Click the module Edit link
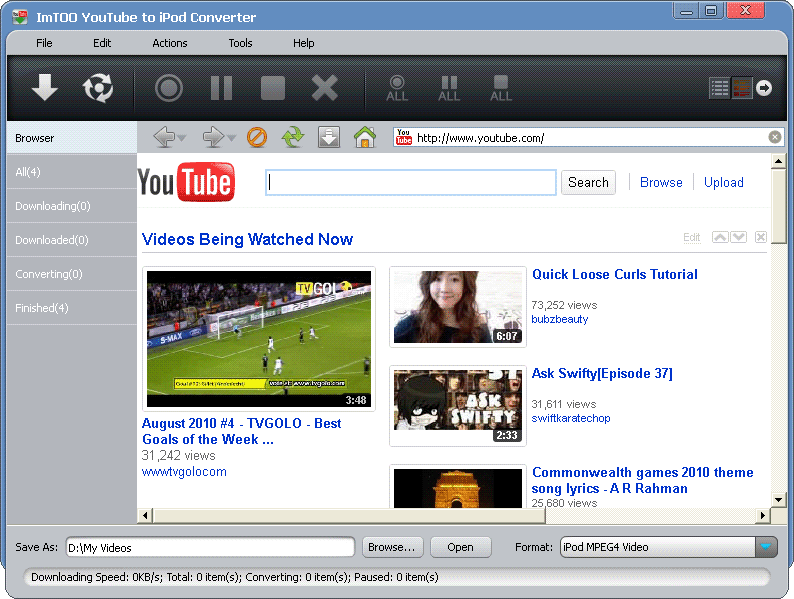794x599 pixels. coord(692,237)
